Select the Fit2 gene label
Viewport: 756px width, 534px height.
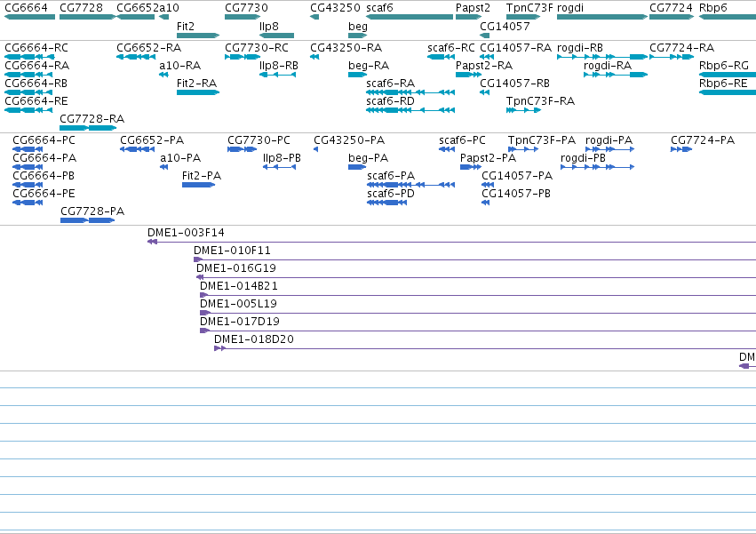pyautogui.click(x=186, y=26)
